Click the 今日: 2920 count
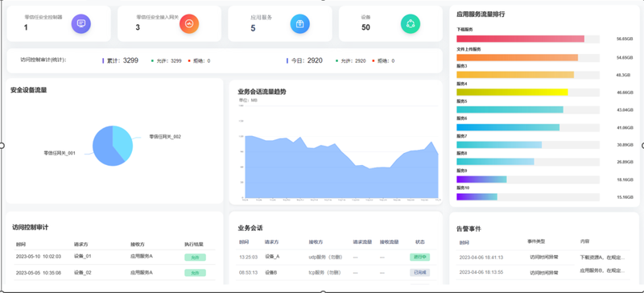Screen dimensions: 644x293 point(307,61)
